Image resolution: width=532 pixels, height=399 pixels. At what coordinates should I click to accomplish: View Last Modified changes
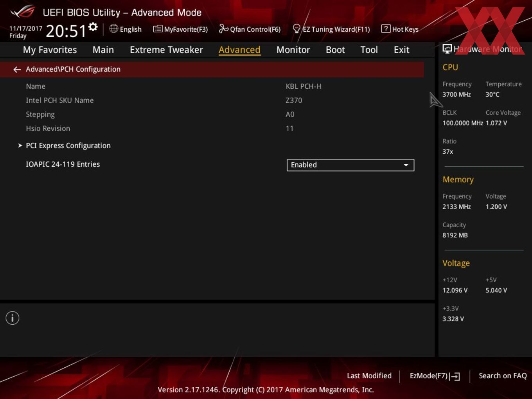coord(369,376)
